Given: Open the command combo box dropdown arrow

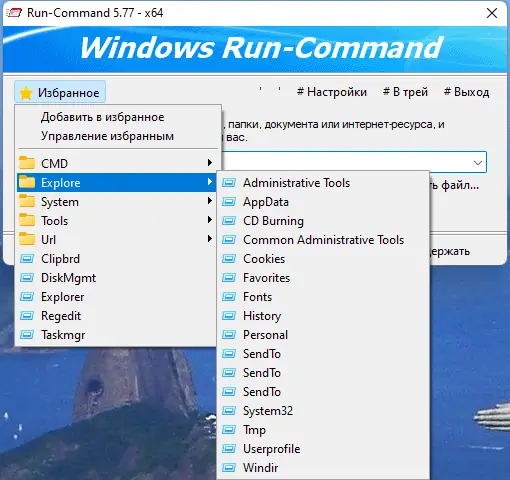Looking at the screenshot, I should [x=478, y=162].
